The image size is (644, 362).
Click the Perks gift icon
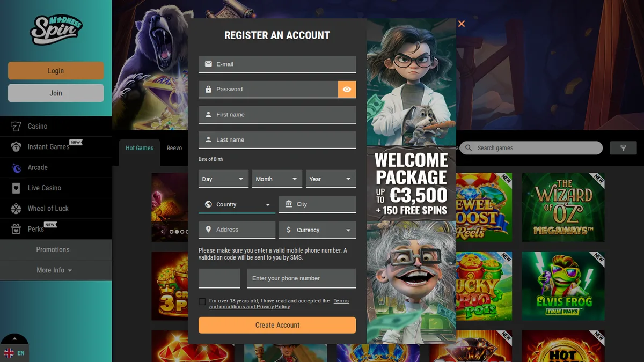(16, 229)
